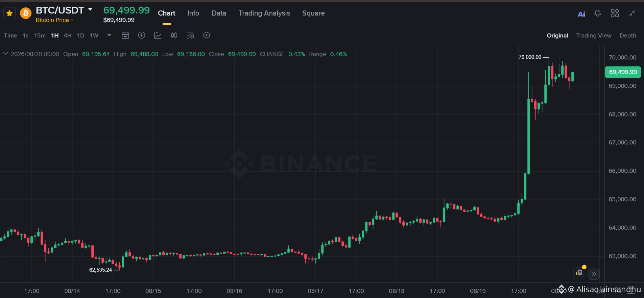644x298 pixels.
Task: Expand the more intervals dropdown arrow
Action: coord(109,35)
